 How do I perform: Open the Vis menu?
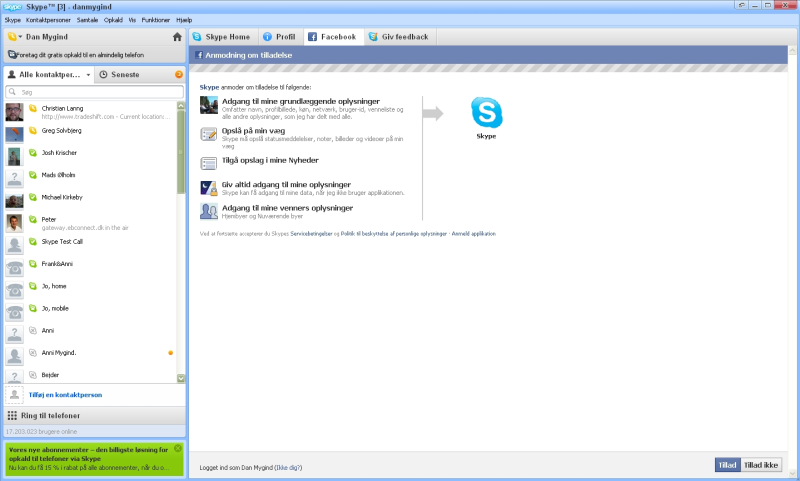[132, 20]
